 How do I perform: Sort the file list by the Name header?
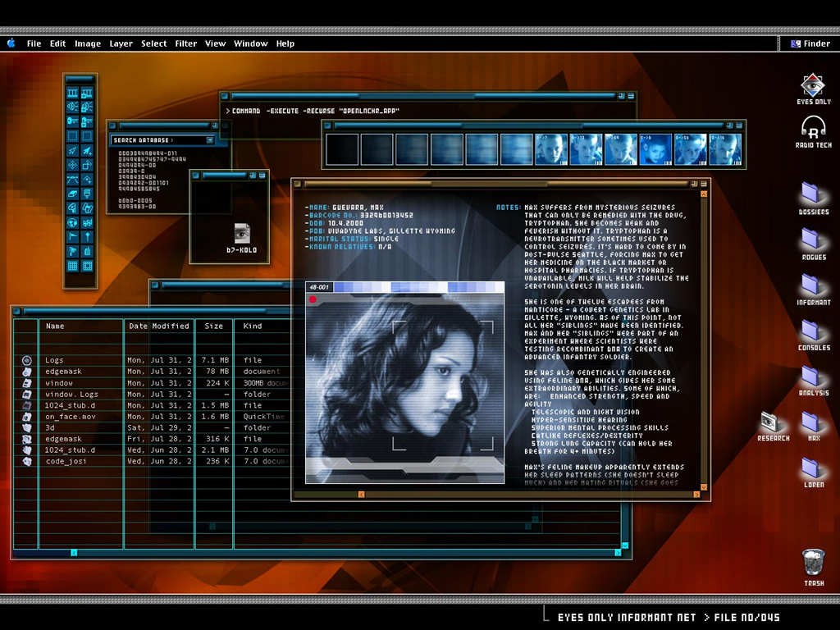pyautogui.click(x=55, y=326)
